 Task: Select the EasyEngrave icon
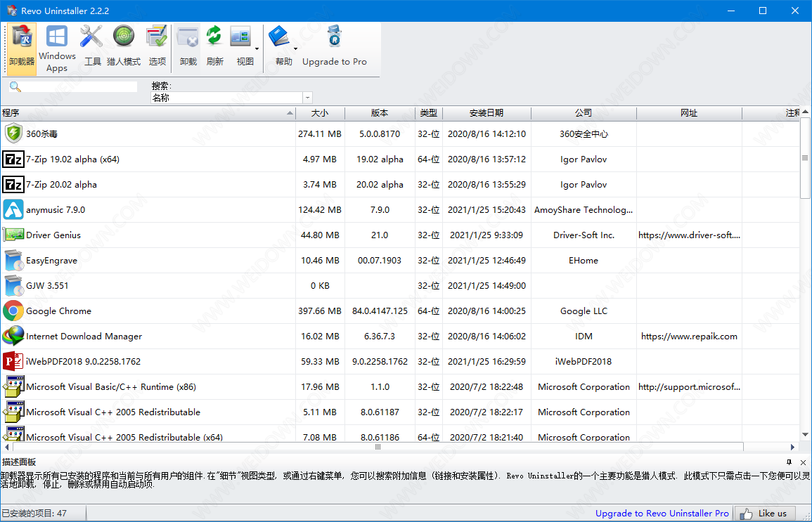click(x=13, y=260)
